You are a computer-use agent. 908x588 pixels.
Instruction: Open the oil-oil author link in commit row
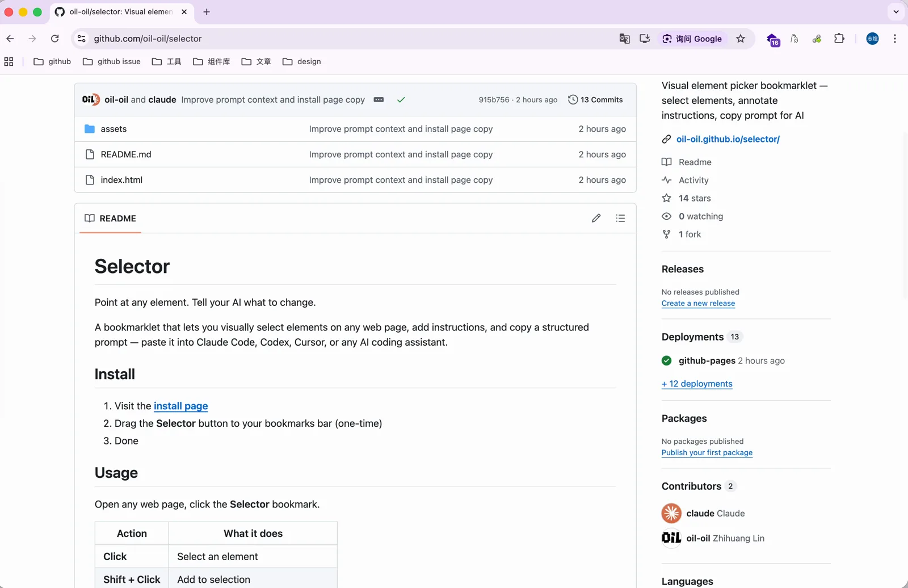coord(116,99)
